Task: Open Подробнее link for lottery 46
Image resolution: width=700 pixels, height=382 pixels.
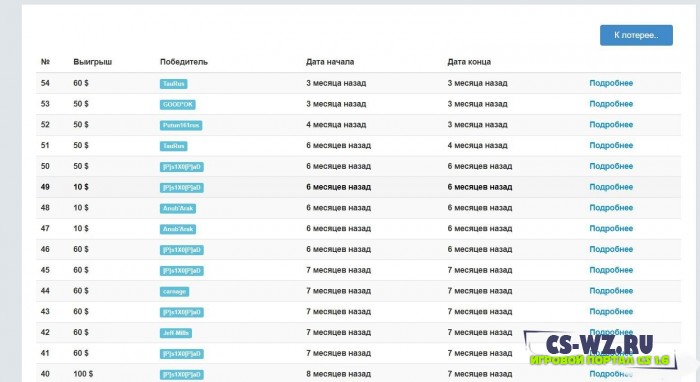Action: 611,249
